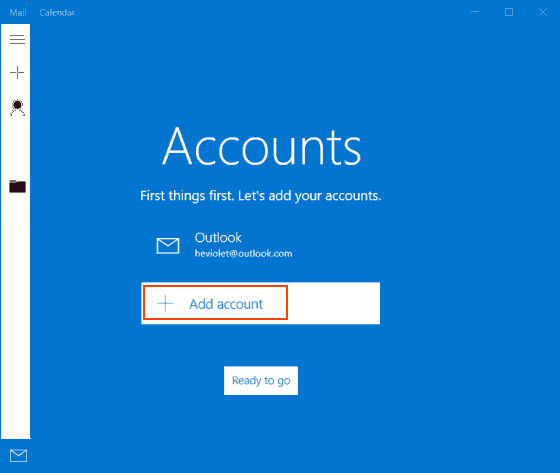Screen dimensions: 560x473
Task: Open the folders icon in sidebar
Action: (17, 186)
